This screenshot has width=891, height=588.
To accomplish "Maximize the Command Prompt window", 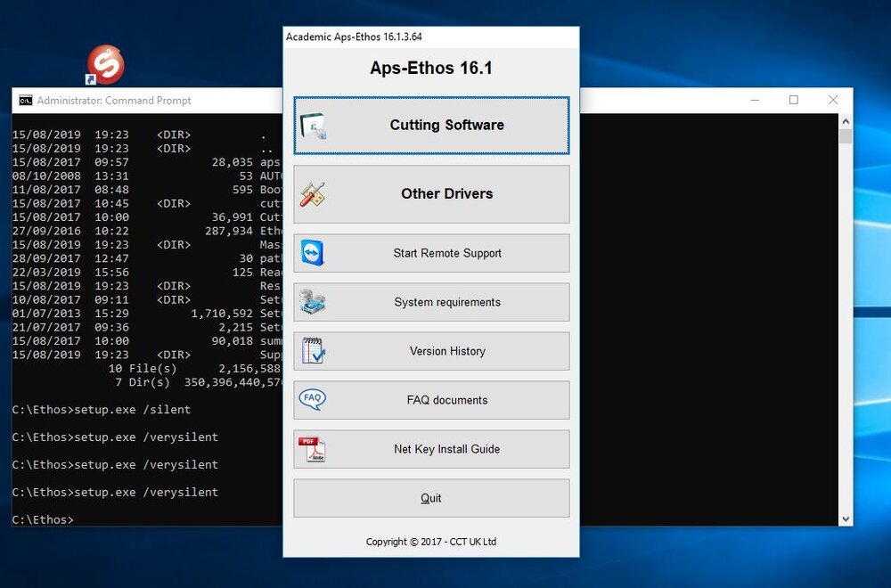I will tap(794, 100).
